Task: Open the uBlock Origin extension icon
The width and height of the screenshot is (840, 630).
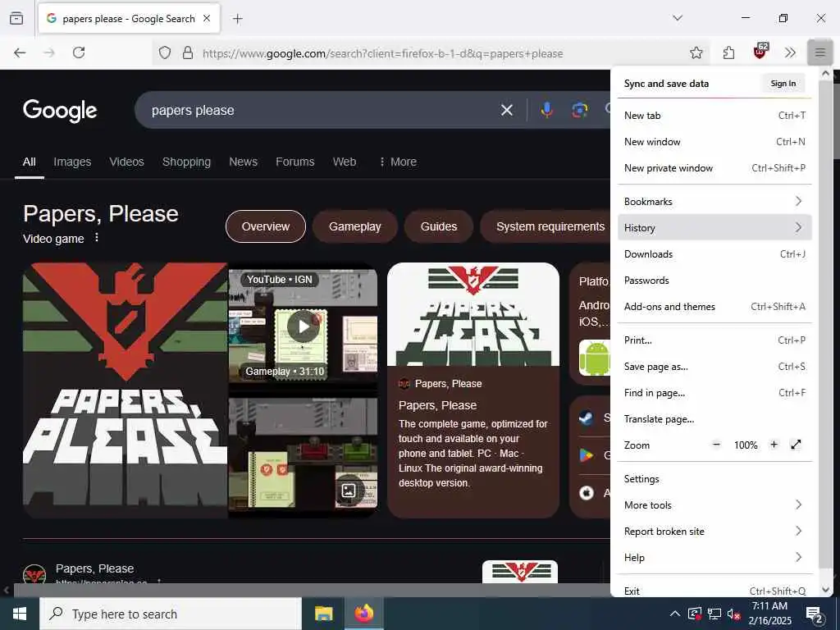Action: [760, 52]
